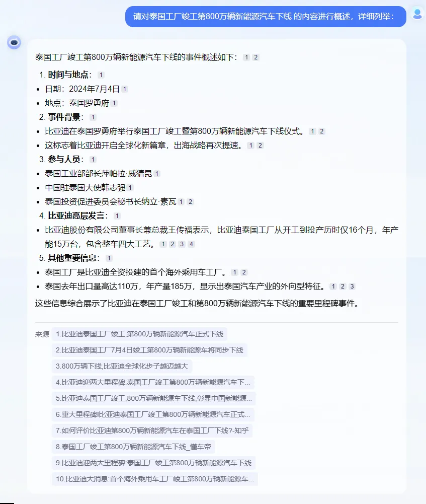Open source 10 比亚迪大消息 link
Viewport: 426px width, 504px height.
point(155,479)
